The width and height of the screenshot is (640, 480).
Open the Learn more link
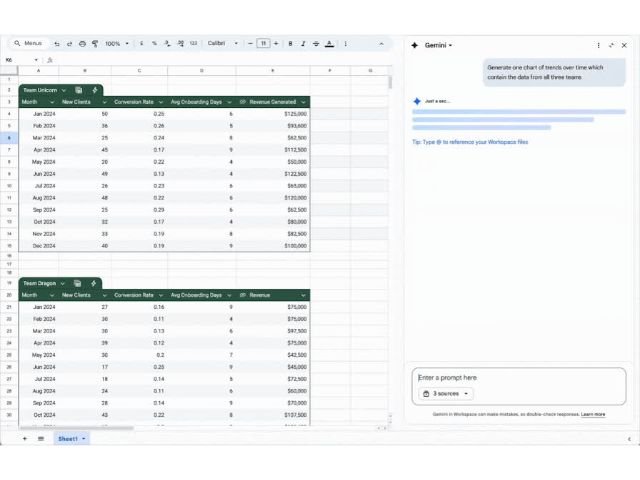click(x=593, y=414)
